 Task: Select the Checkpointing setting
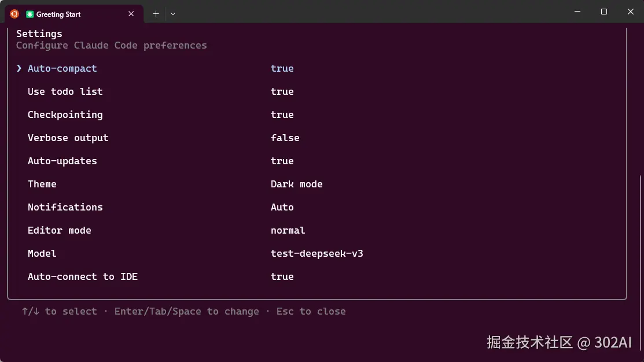coord(65,115)
